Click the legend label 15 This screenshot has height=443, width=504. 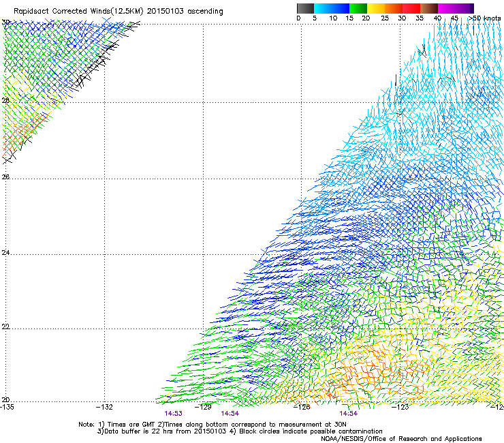(x=349, y=18)
